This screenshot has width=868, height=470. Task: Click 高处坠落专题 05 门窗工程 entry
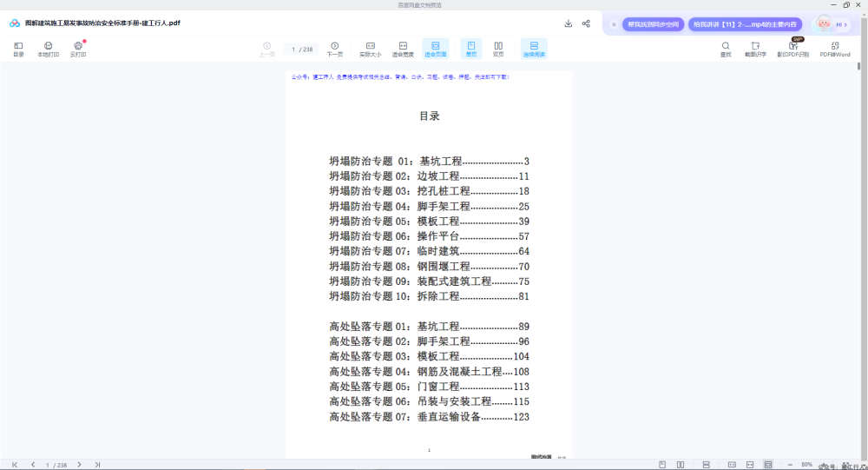429,387
